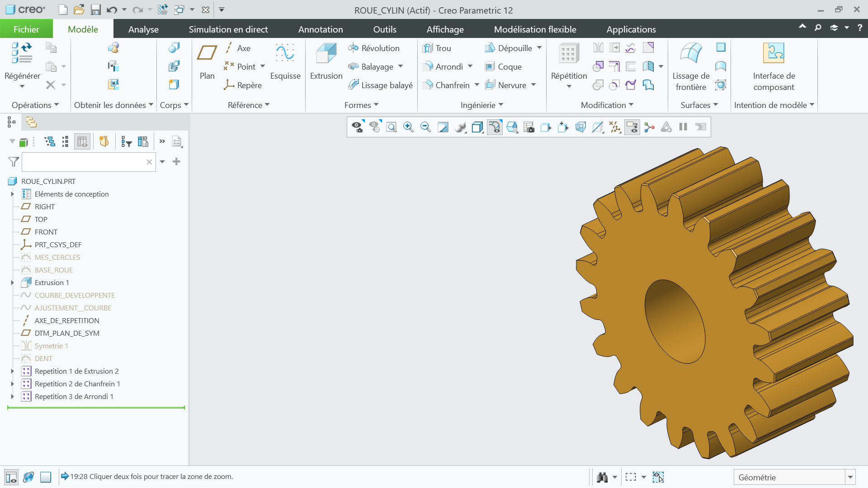
Task: Click Lissage de frontière icon
Action: pyautogui.click(x=691, y=53)
